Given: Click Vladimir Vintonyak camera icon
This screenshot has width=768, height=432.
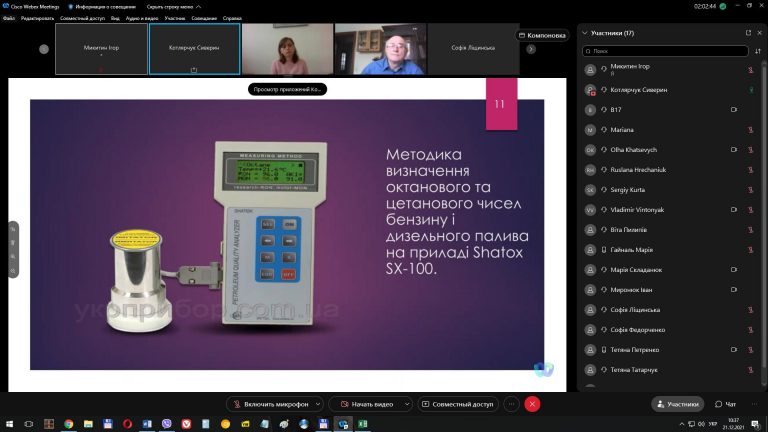Looking at the screenshot, I should (x=734, y=210).
